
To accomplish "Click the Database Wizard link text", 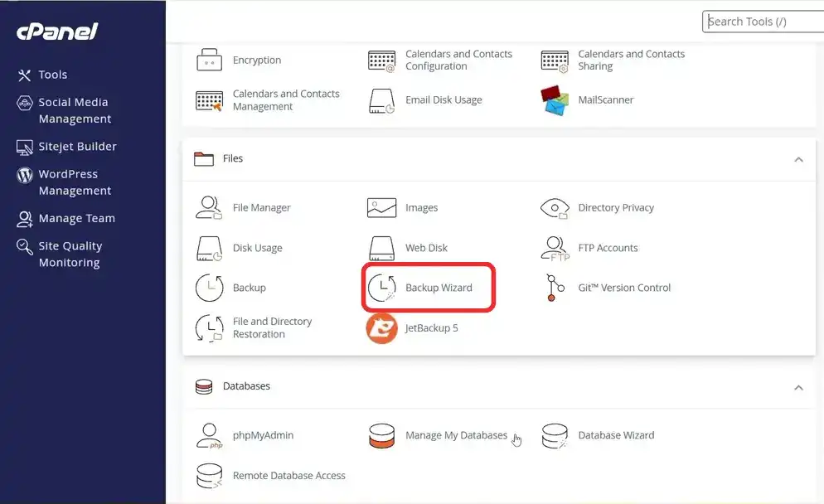I will (616, 435).
